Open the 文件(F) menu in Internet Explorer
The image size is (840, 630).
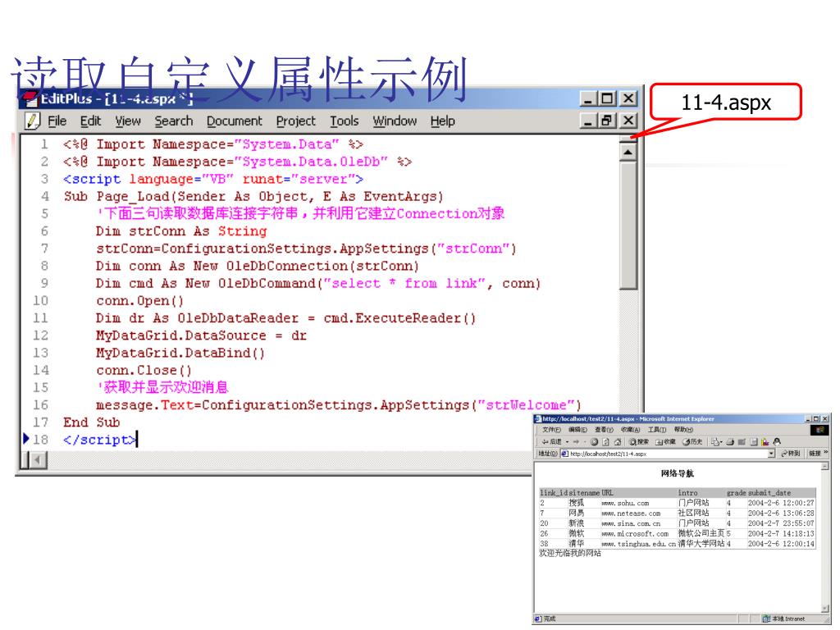(x=551, y=430)
